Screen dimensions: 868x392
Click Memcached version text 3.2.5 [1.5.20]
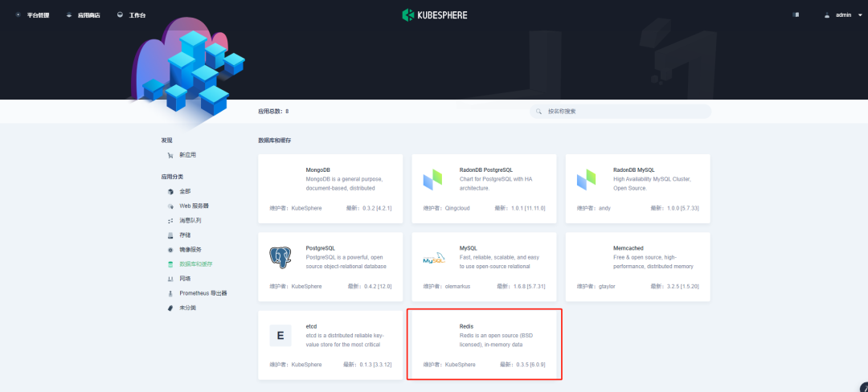click(683, 287)
